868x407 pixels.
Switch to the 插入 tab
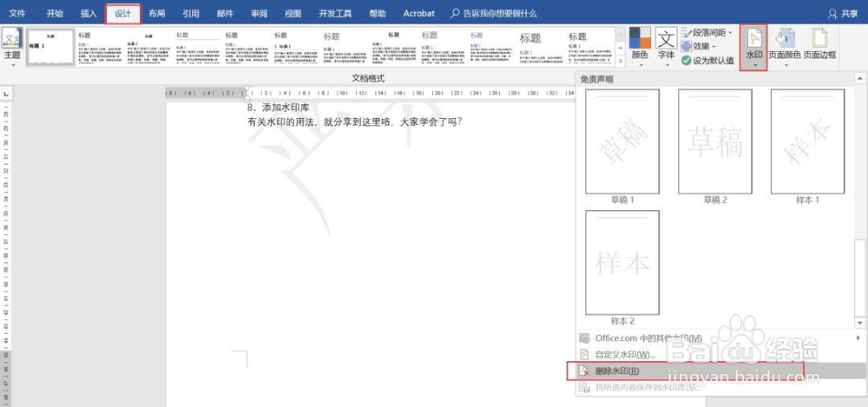(88, 13)
